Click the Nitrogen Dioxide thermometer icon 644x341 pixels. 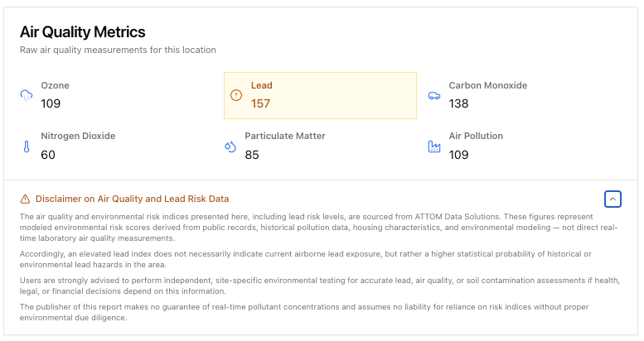pos(27,146)
